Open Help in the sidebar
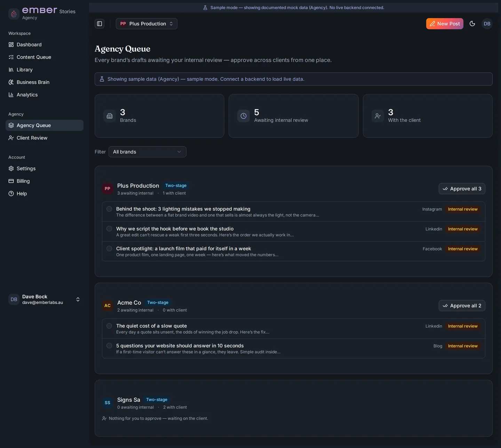Image resolution: width=501 pixels, height=448 pixels. pos(45,194)
